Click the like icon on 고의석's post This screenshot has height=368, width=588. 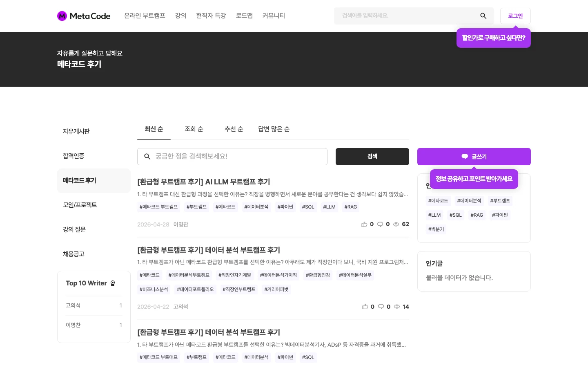[365, 307]
